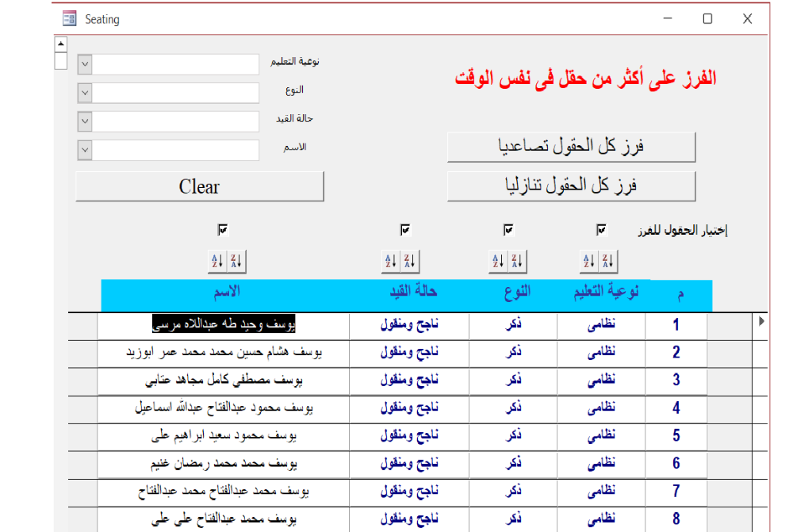Click the النوع column header

coord(517,293)
